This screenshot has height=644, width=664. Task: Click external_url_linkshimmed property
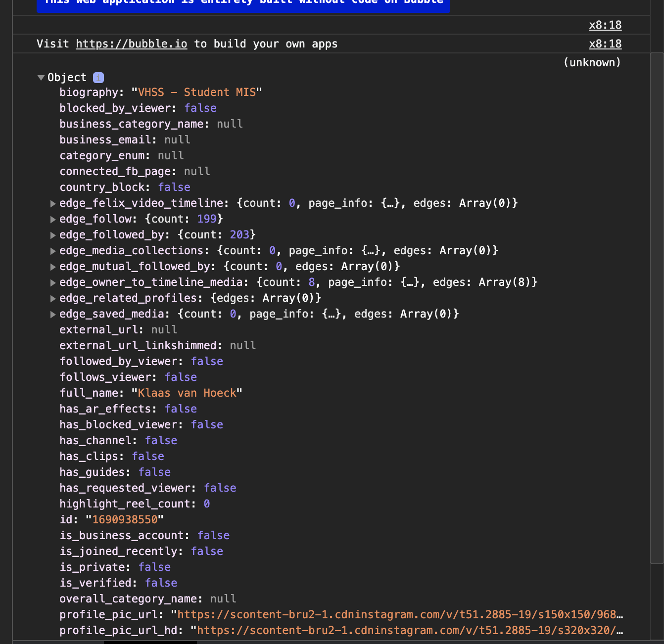coord(158,345)
